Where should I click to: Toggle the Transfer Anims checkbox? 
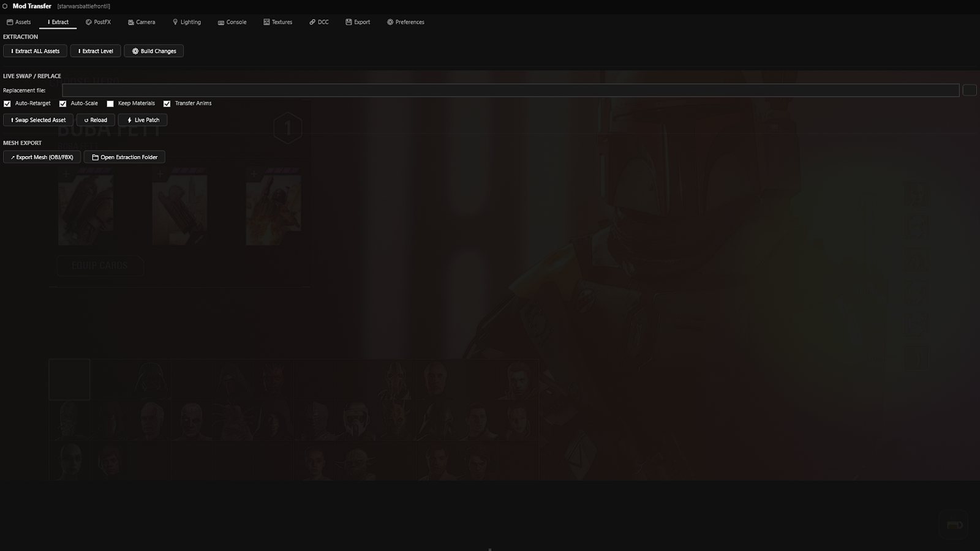(167, 103)
